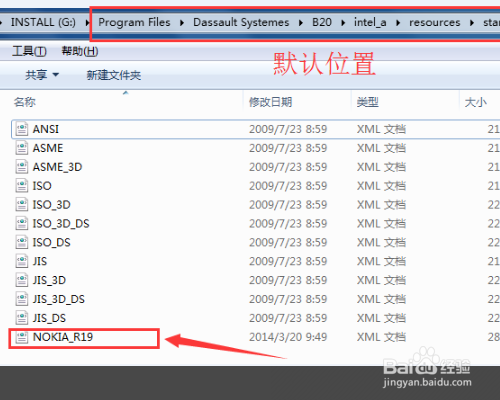Go to resources folder in address bar
The height and width of the screenshot is (400, 500).
pyautogui.click(x=435, y=22)
